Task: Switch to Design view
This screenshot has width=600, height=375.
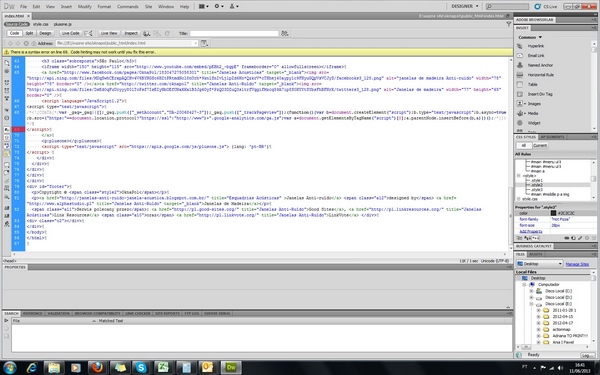Action: click(x=45, y=33)
